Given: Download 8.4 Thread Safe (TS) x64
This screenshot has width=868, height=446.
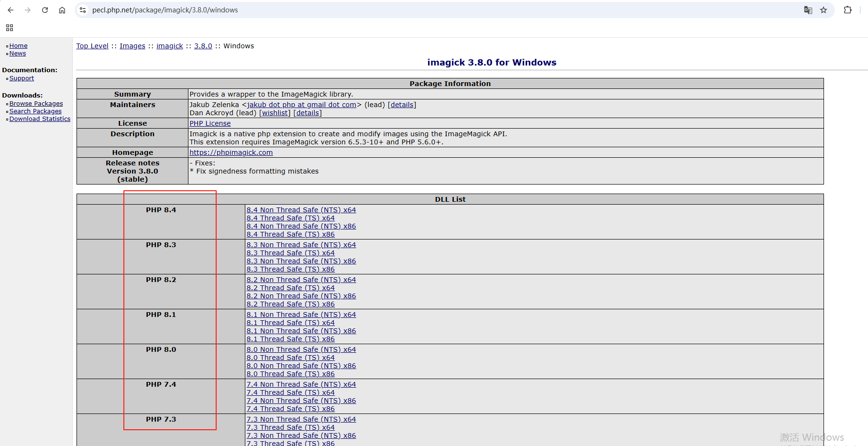Looking at the screenshot, I should point(291,218).
